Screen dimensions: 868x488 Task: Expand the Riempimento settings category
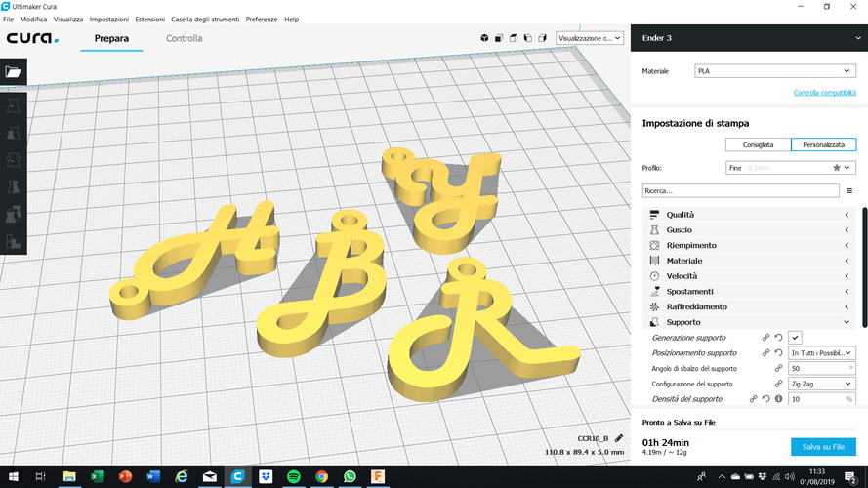[x=751, y=245]
